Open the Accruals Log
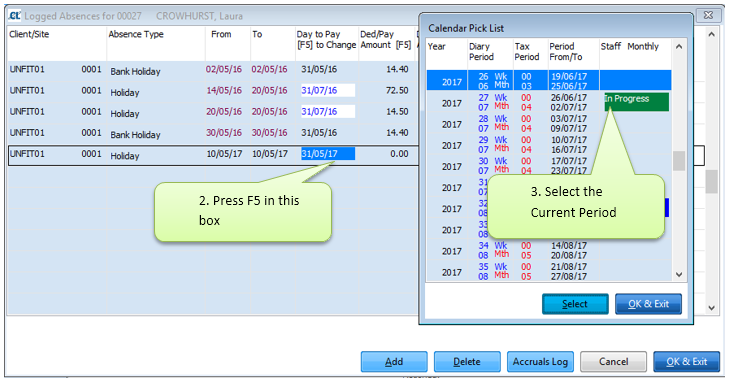 (x=540, y=361)
